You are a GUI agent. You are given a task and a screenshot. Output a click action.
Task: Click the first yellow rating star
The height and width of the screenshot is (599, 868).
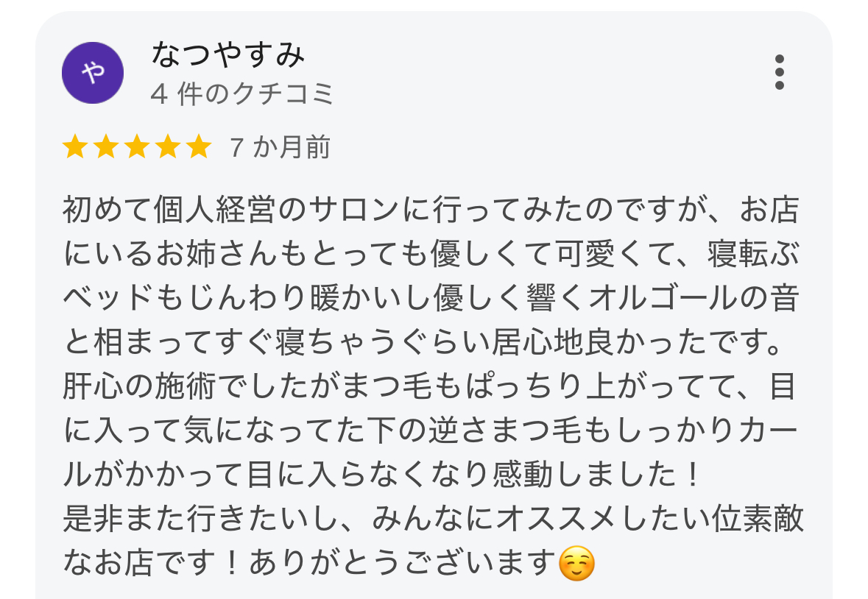point(74,148)
